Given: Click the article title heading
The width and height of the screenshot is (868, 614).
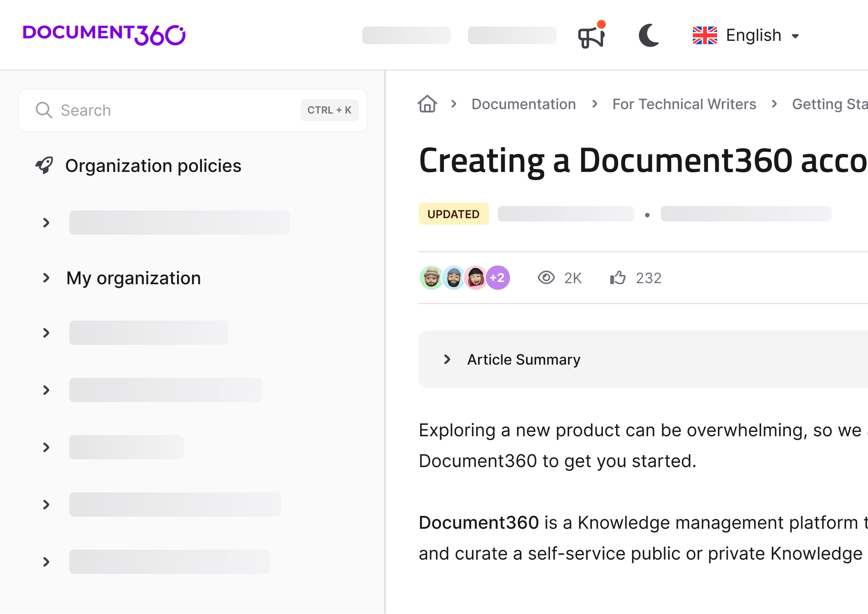Looking at the screenshot, I should pyautogui.click(x=643, y=161).
